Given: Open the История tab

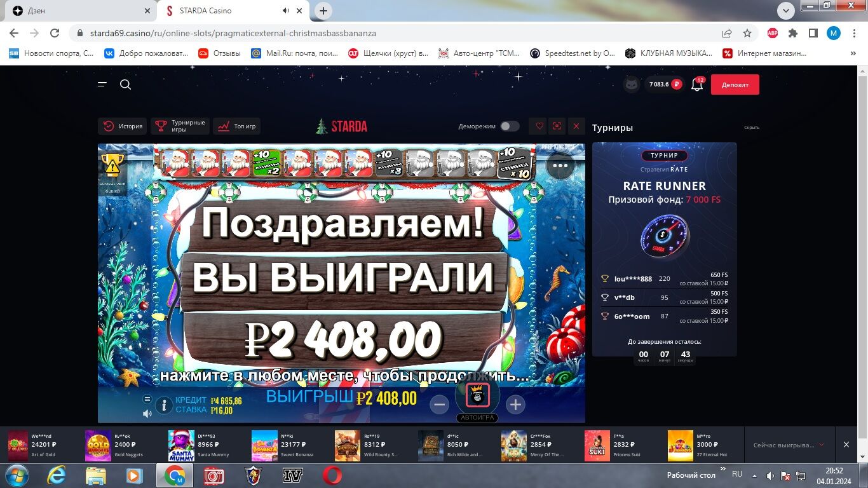Looking at the screenshot, I should pyautogui.click(x=123, y=126).
